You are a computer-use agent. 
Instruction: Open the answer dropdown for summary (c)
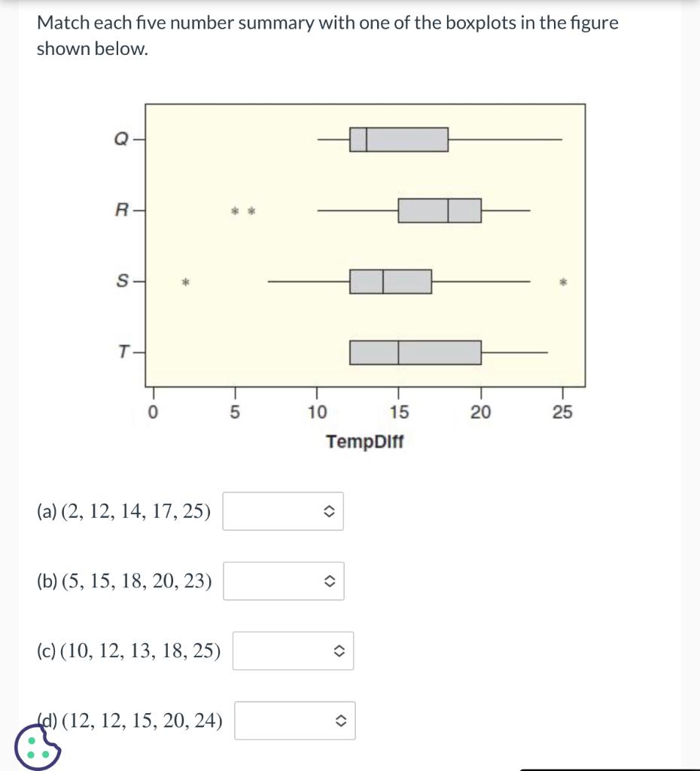tap(293, 651)
